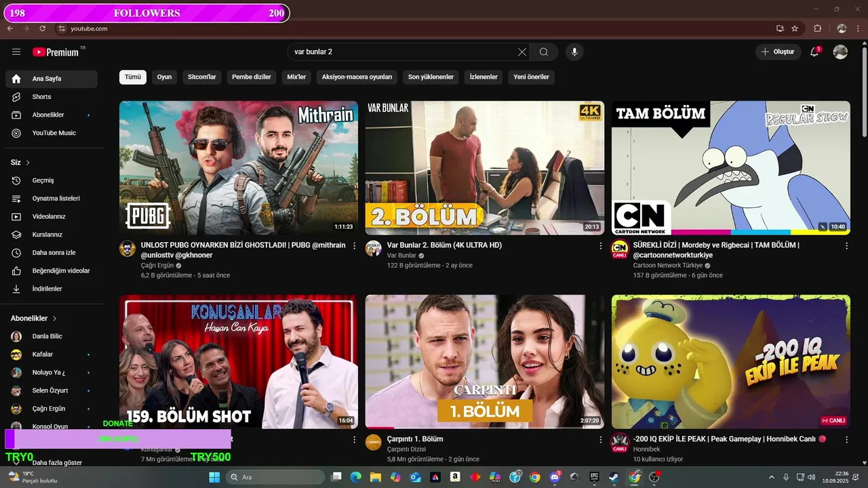Image resolution: width=868 pixels, height=488 pixels.
Task: Open the Windows Start menu
Action: pos(214,477)
